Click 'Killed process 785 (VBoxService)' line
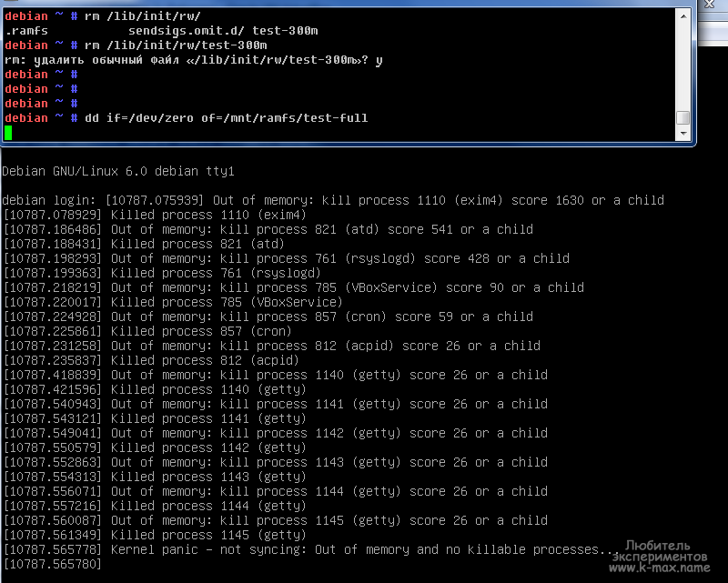The image size is (728, 583). point(173,302)
